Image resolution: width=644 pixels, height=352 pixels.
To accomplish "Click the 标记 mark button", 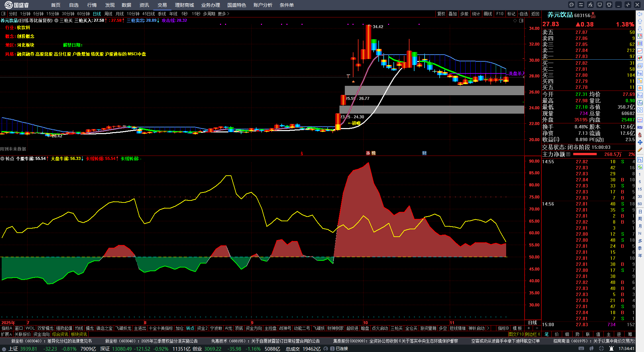I will 512,14.
